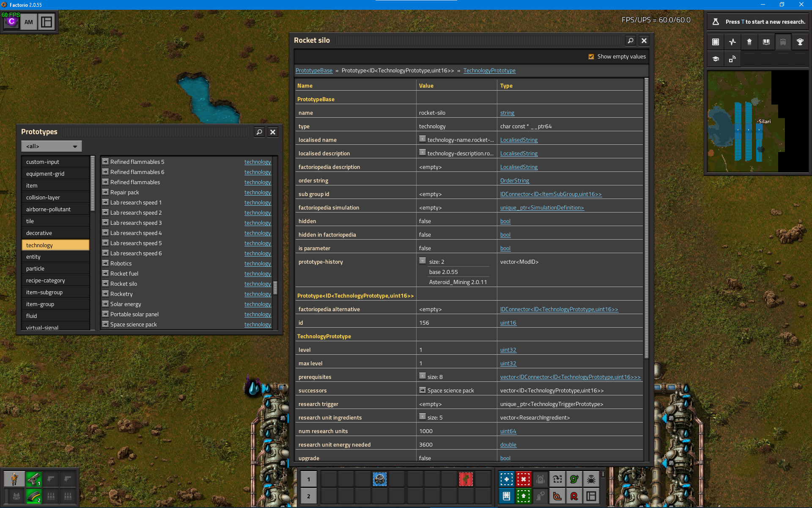
Task: Toggle localised description expand box
Action: click(x=422, y=152)
